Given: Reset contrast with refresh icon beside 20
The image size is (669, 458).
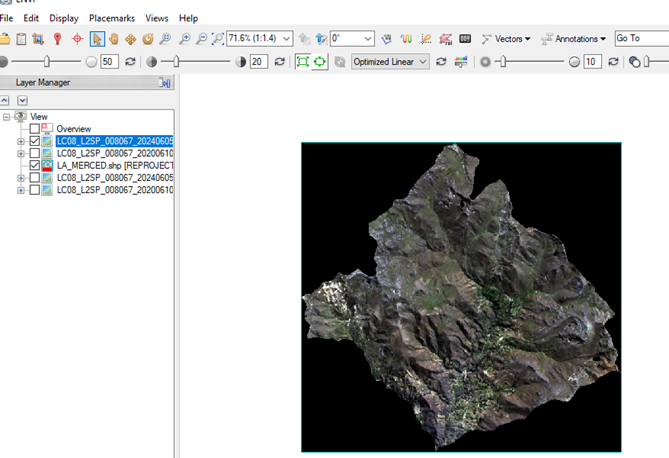Looking at the screenshot, I should tap(279, 62).
